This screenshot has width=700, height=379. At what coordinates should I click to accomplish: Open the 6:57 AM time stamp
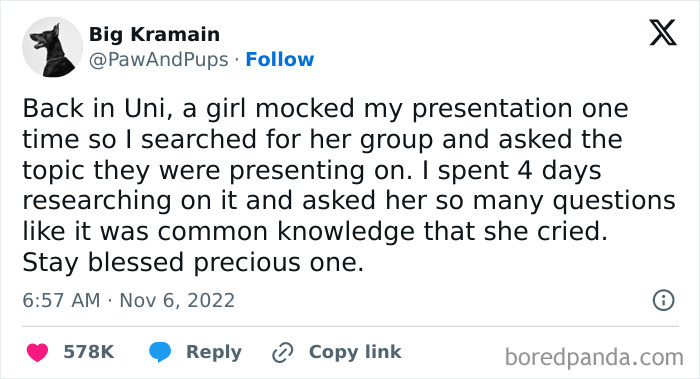[x=61, y=300]
